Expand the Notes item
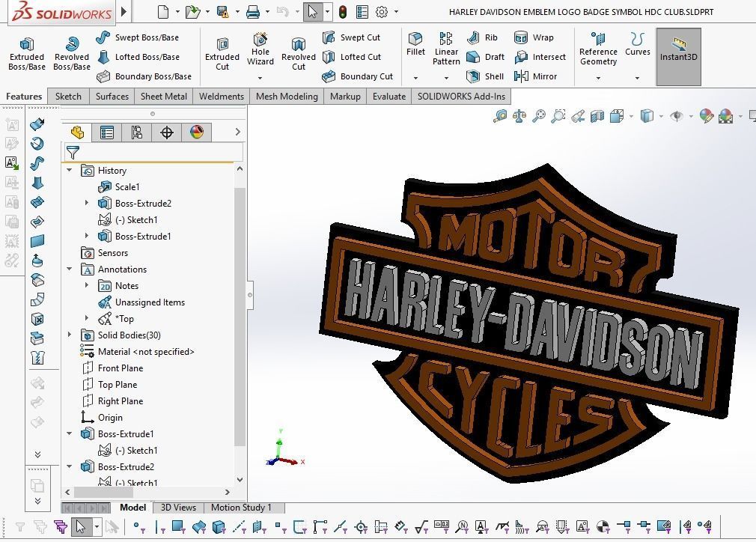This screenshot has width=756, height=542. [x=87, y=285]
